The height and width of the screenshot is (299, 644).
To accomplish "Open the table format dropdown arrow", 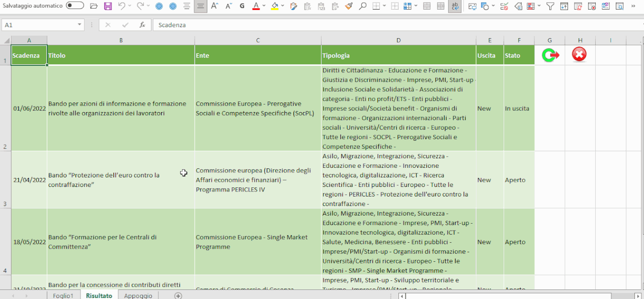I will tap(540, 6).
